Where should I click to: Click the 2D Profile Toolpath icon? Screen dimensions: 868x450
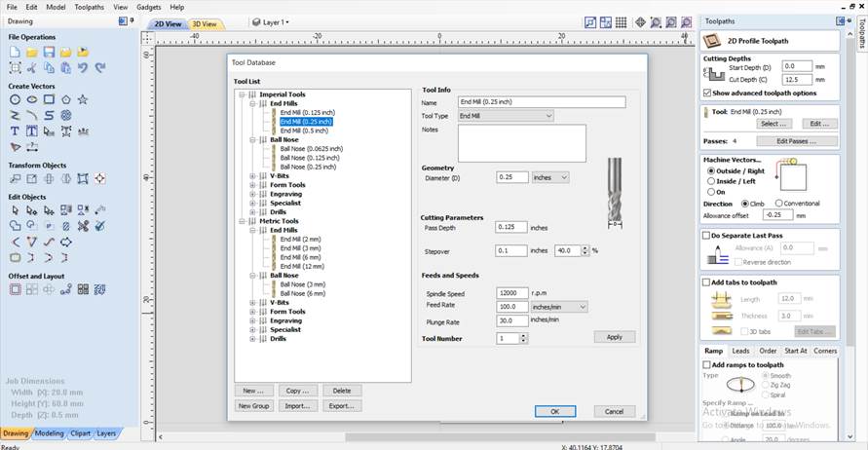712,40
